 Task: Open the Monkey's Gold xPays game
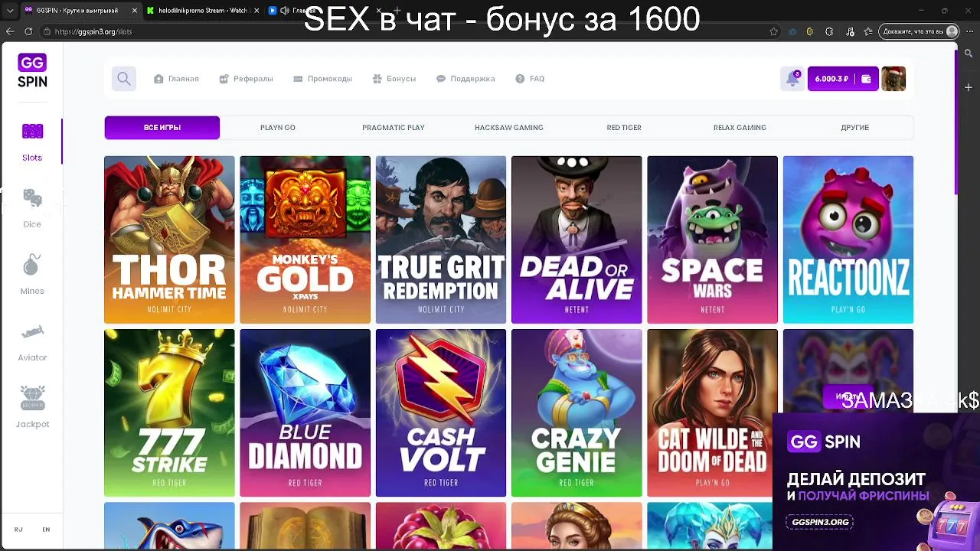pyautogui.click(x=305, y=240)
